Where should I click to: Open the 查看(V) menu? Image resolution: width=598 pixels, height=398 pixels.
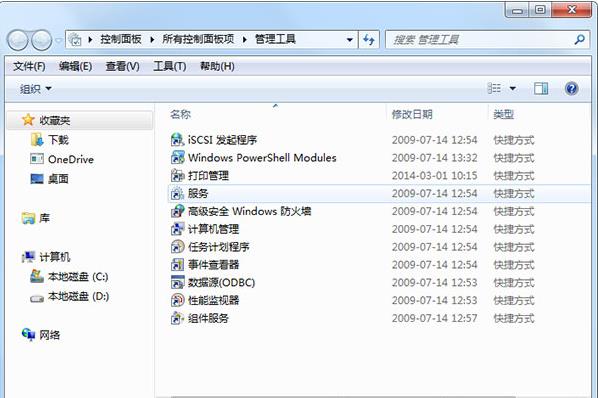(x=122, y=66)
